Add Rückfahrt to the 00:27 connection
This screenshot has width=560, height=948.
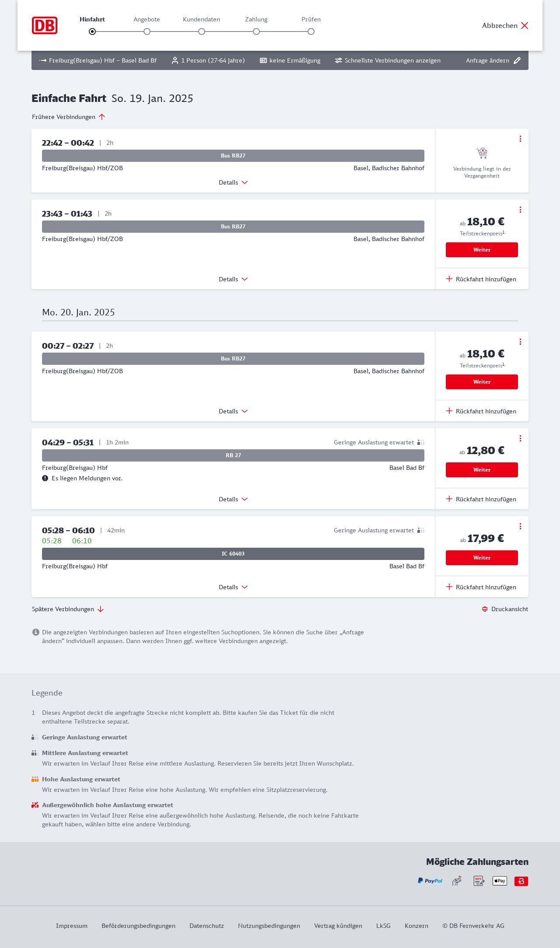click(481, 411)
